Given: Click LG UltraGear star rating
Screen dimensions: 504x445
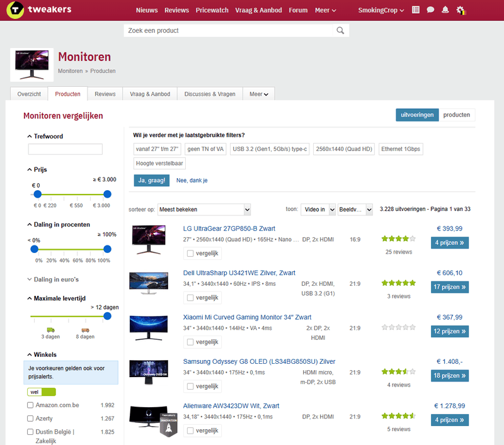Looking at the screenshot, I should 399,239.
